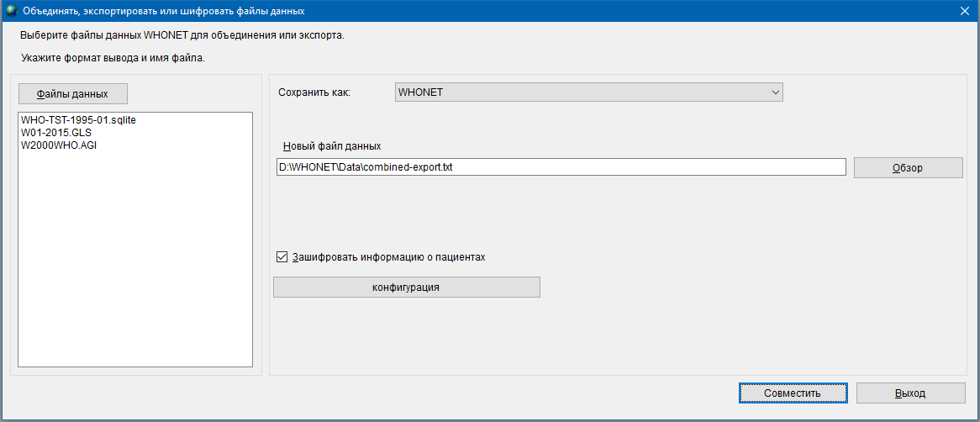Viewport: 980px width, 422px height.
Task: Select W01-2015.GLS in the file list
Action: [x=56, y=132]
